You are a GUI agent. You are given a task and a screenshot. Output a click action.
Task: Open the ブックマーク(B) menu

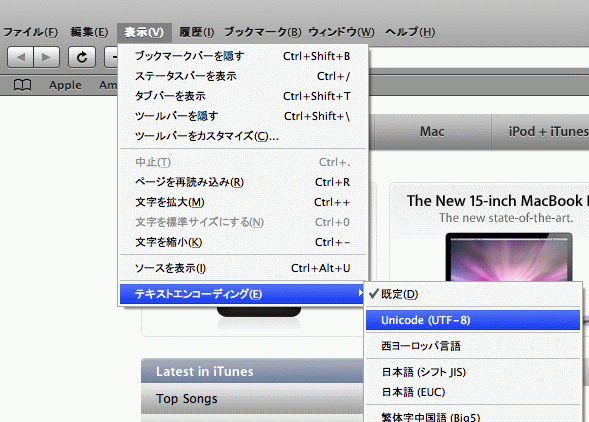coord(263,32)
